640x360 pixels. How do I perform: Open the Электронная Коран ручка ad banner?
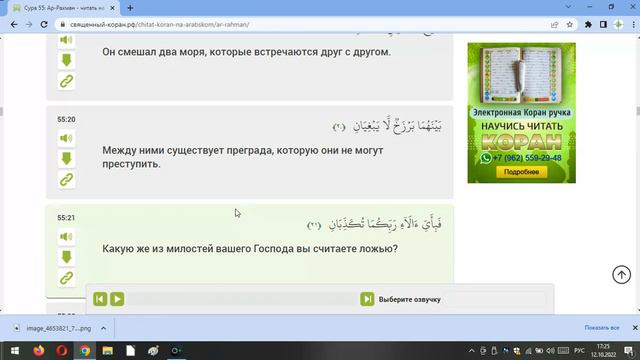pyautogui.click(x=522, y=113)
